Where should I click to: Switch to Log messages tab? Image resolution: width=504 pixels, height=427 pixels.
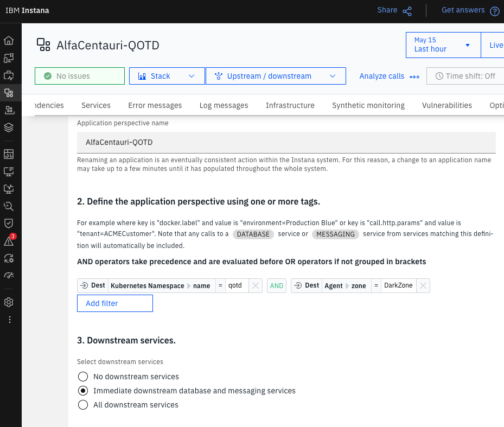pos(224,105)
